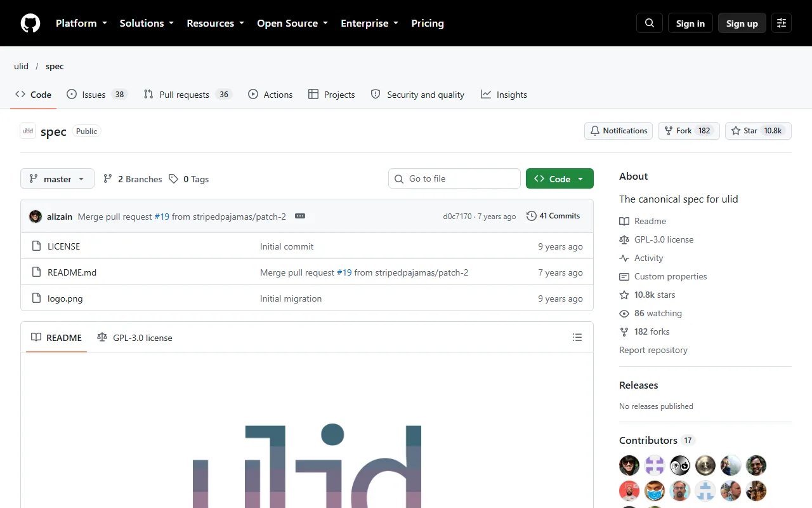Fork the repository button

pos(689,131)
